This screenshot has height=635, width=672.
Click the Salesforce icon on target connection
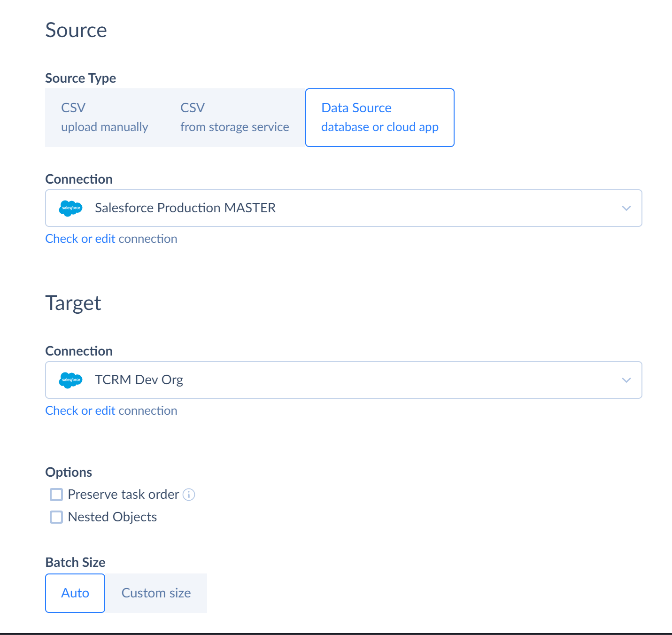[70, 380]
